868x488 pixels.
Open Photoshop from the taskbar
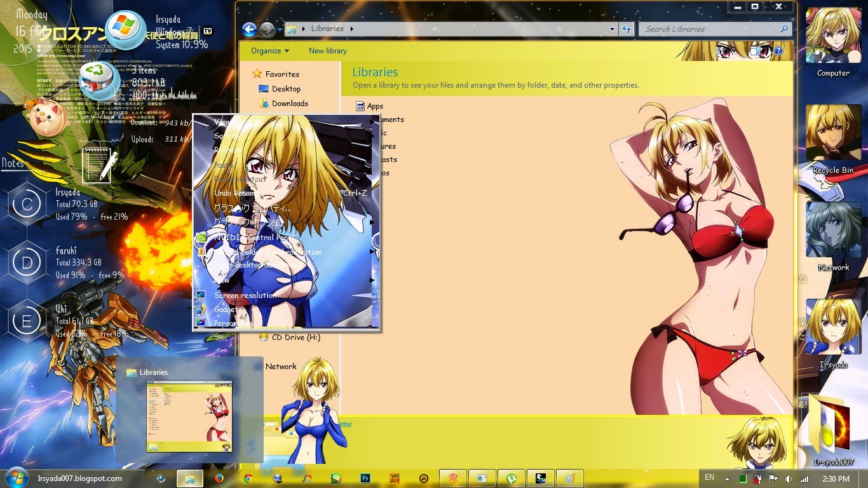[x=365, y=478]
